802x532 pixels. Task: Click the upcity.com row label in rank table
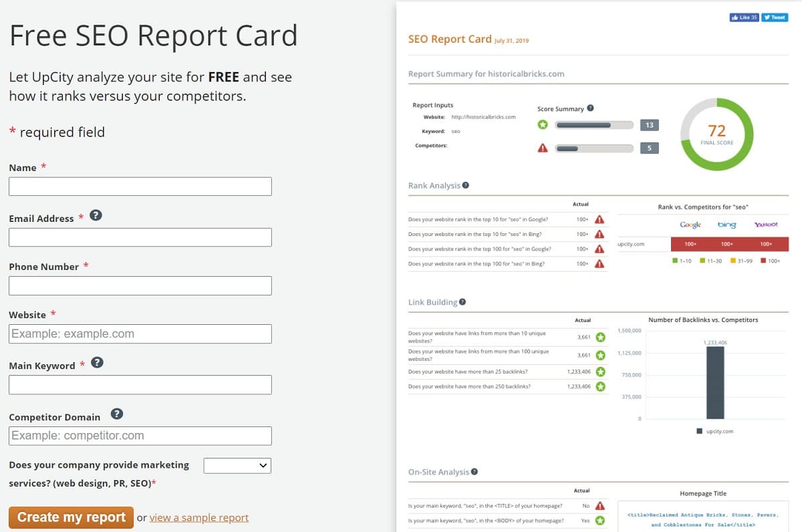(x=632, y=244)
